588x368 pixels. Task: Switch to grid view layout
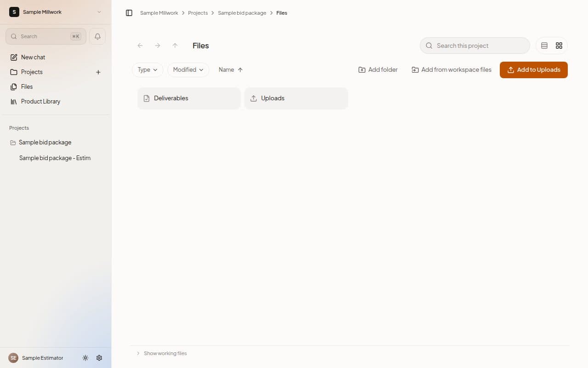(559, 46)
